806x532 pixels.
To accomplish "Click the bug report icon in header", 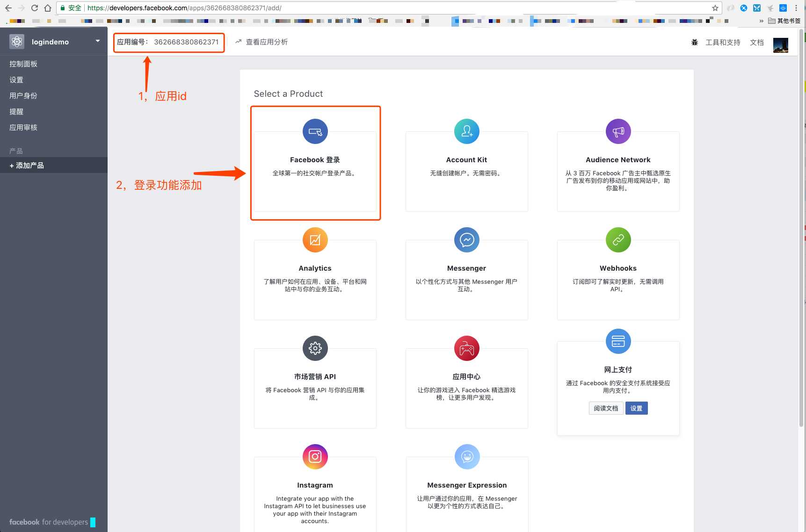I will point(695,42).
